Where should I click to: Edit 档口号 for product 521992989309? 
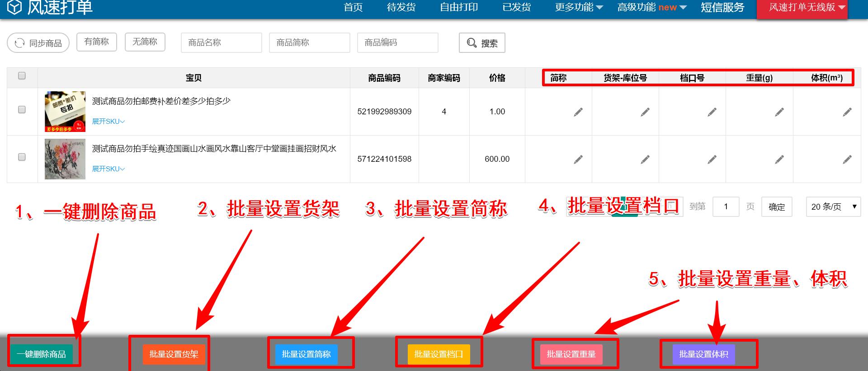[x=712, y=112]
